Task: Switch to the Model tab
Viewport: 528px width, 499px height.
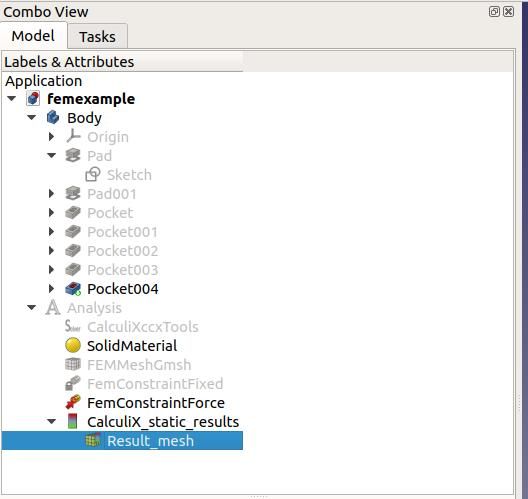Action: tap(33, 36)
